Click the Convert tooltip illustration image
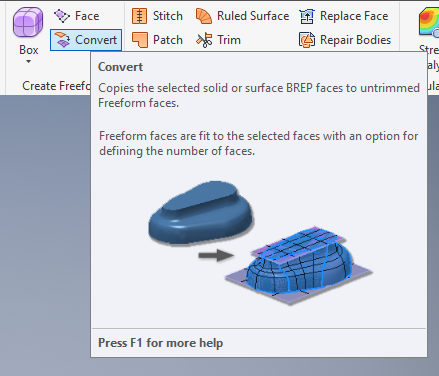This screenshot has height=376, width=439. click(260, 243)
